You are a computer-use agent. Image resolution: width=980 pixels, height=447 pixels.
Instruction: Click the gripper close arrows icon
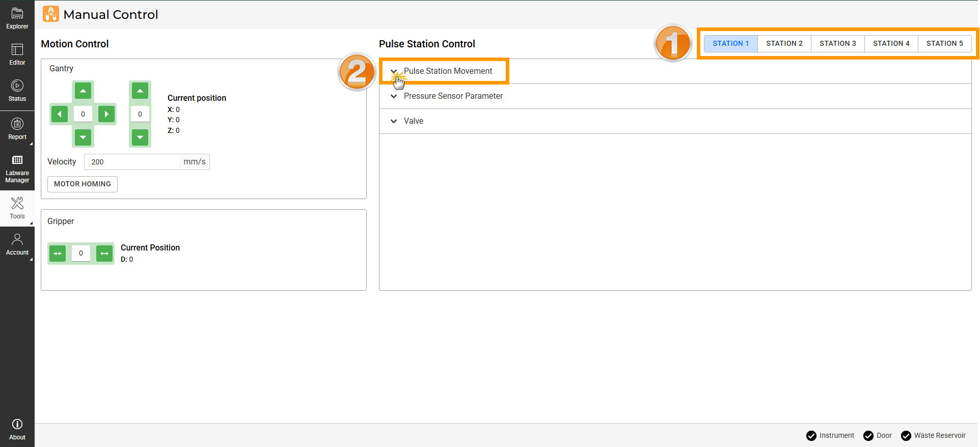[x=58, y=254]
